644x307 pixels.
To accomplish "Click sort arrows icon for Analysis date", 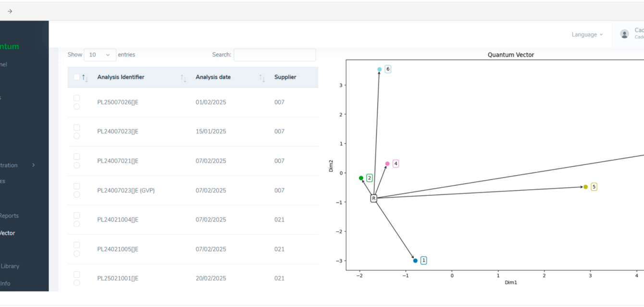I will point(262,78).
